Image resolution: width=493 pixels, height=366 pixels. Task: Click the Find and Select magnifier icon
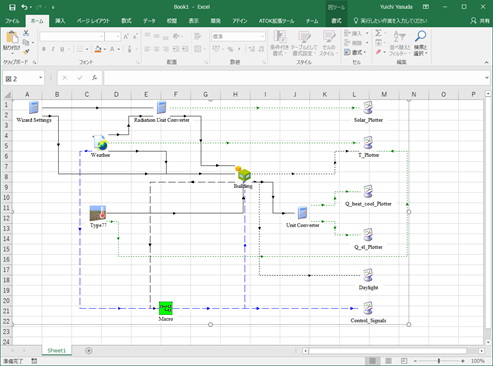tap(420, 36)
